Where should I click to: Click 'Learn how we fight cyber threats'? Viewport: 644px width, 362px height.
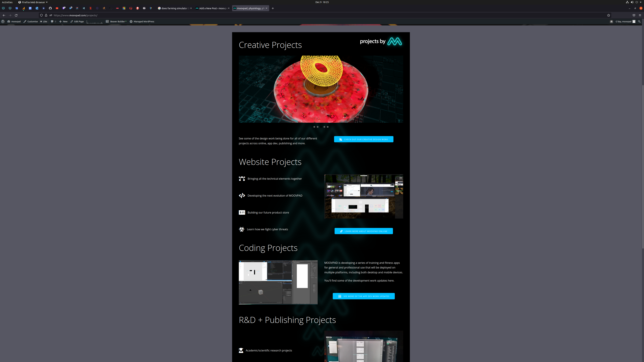tap(267, 229)
